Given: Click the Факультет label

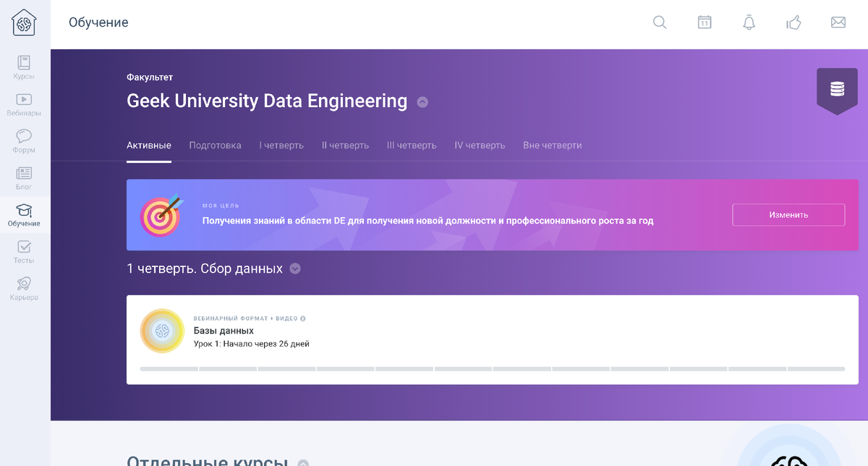Looking at the screenshot, I should (150, 77).
